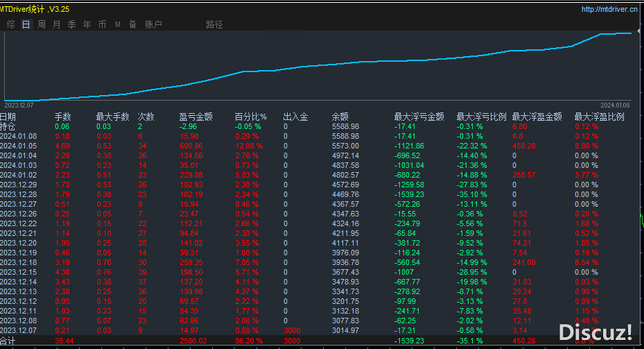This screenshot has height=349, width=644.
Task: Select the 持仓 row label
Action: pos(8,126)
